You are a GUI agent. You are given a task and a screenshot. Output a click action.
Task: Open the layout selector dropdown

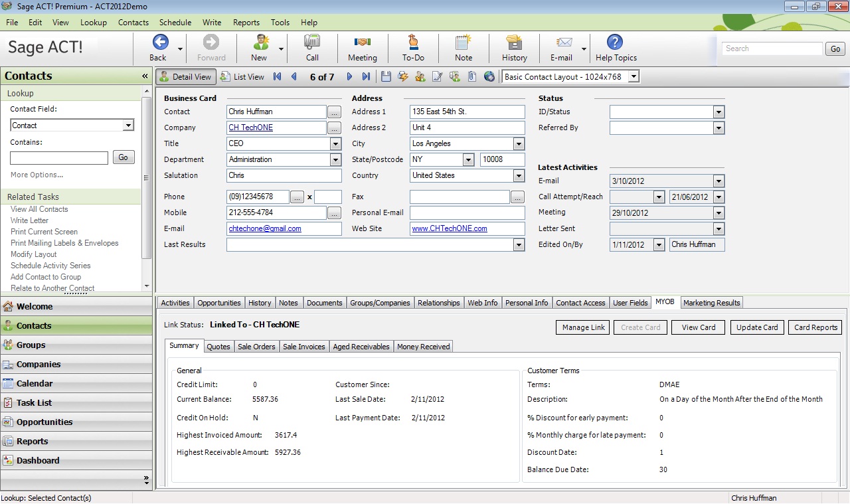634,76
